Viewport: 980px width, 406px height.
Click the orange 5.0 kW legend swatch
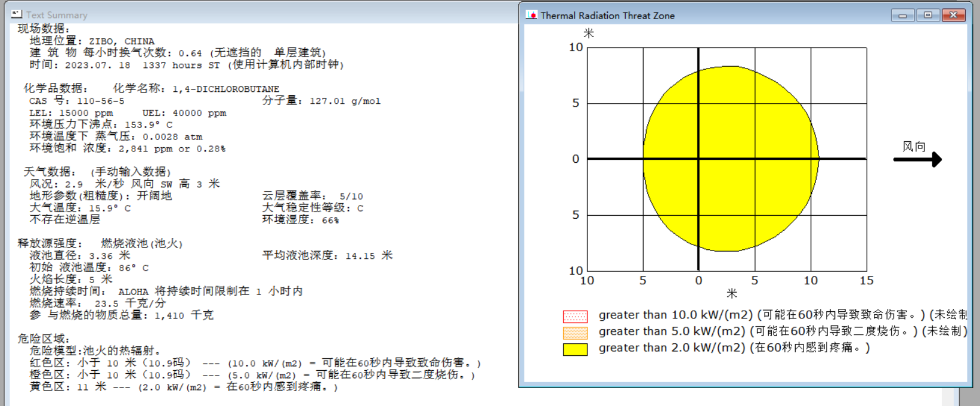pos(575,333)
